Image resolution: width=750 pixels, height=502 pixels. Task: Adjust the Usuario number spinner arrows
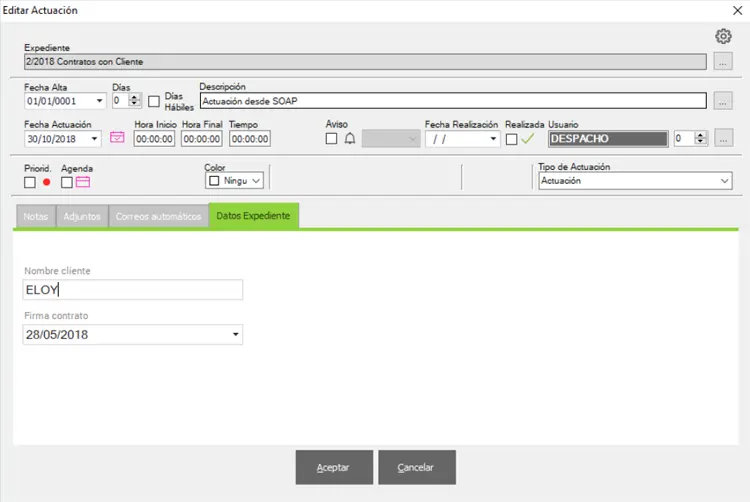pos(701,139)
